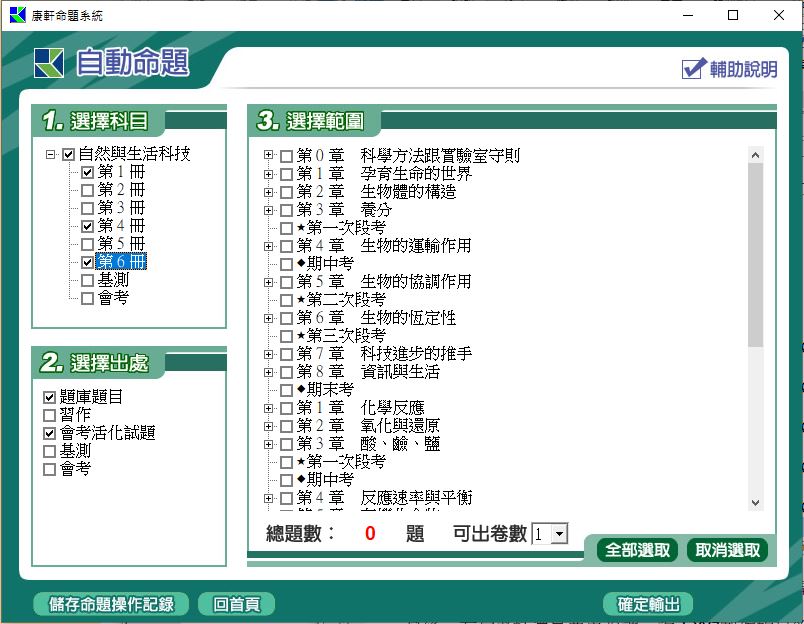804x624 pixels.
Task: Click 確定輸出 to confirm output
Action: point(648,604)
